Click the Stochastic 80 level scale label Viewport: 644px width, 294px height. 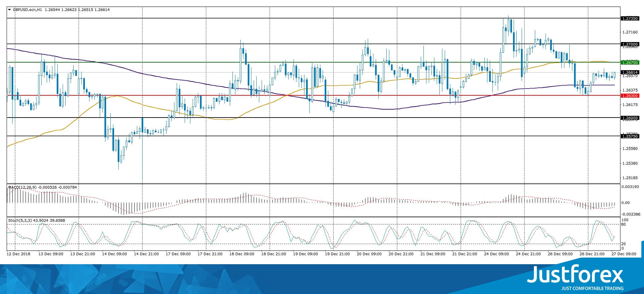click(x=623, y=224)
